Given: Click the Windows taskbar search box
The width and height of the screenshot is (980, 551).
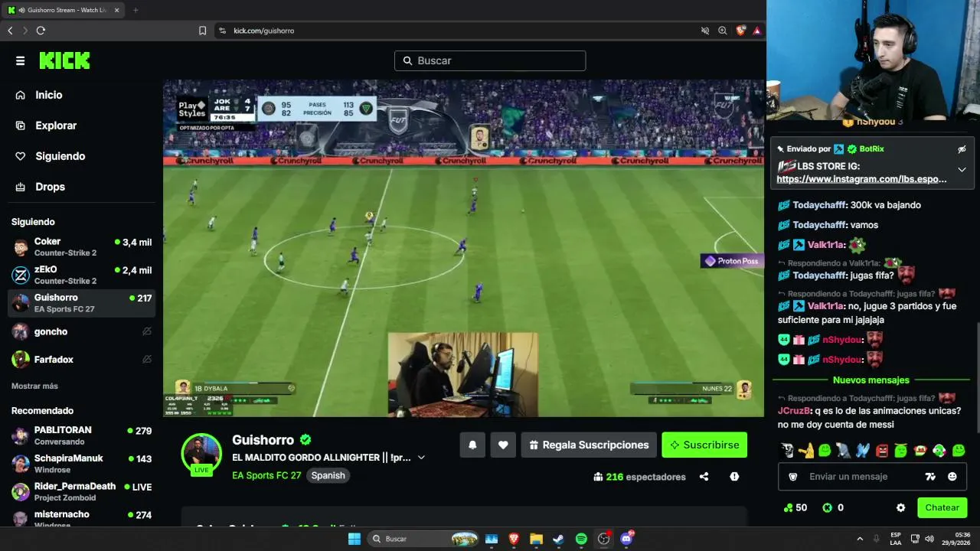Looking at the screenshot, I should [x=423, y=539].
